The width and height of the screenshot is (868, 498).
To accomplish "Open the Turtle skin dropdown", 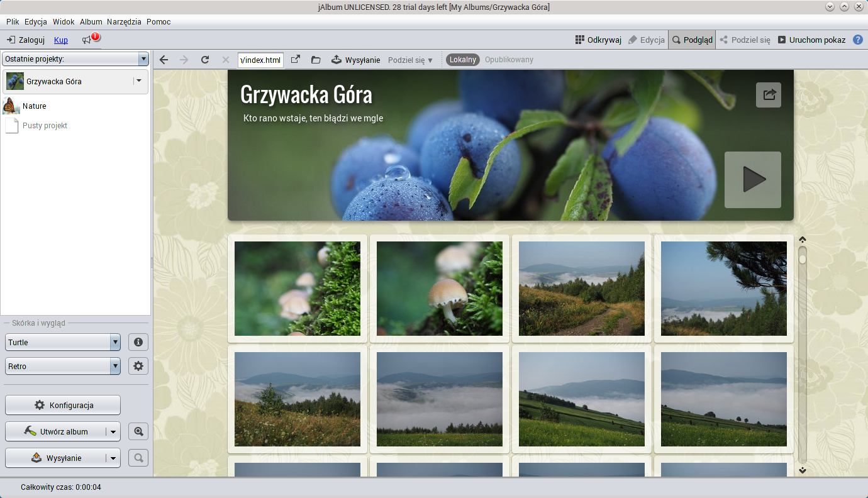I will point(62,342).
